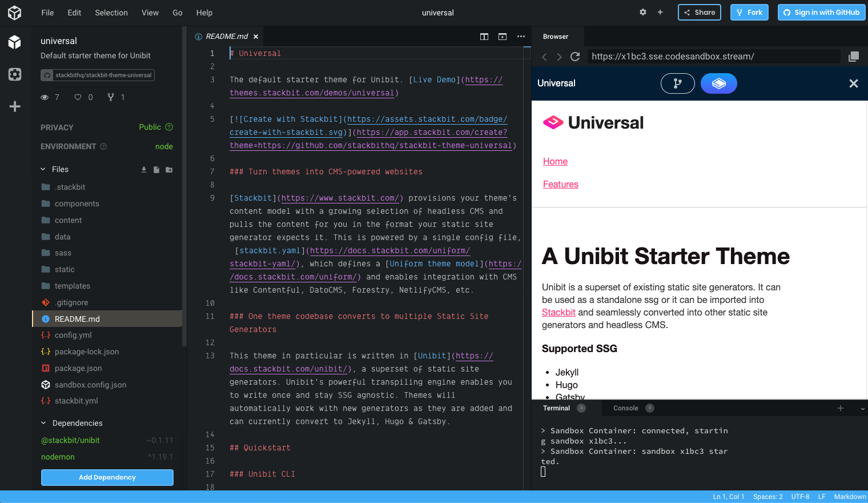Click the Add Dependency button
Image resolution: width=868 pixels, height=503 pixels.
click(107, 477)
